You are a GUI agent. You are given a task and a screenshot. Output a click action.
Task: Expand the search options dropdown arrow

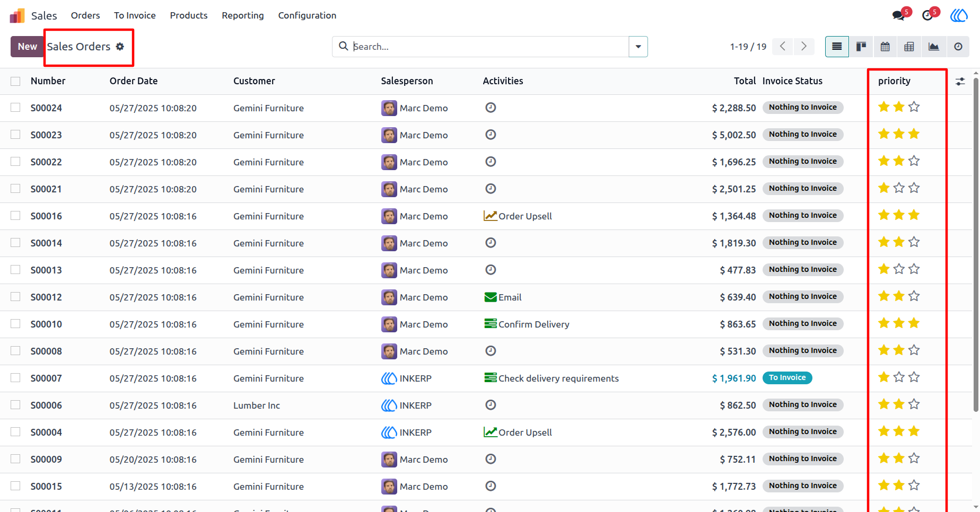[638, 47]
